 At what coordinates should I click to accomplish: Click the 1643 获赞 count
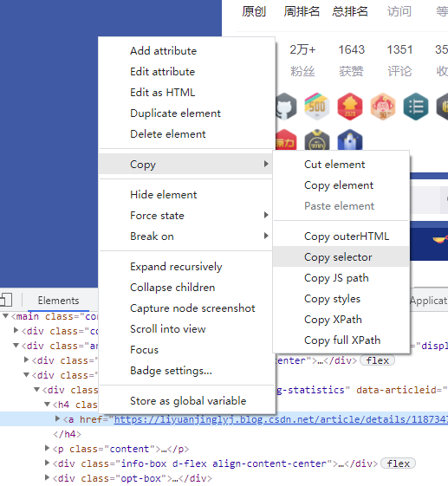click(351, 49)
